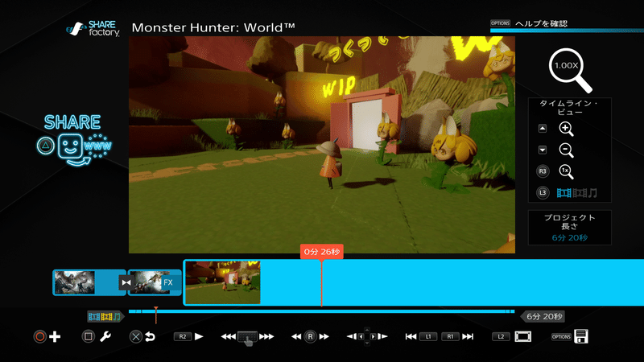Viewport: 644px width, 362px height.
Task: Click the double-arrow forward icon right of R
Action: pos(324,336)
